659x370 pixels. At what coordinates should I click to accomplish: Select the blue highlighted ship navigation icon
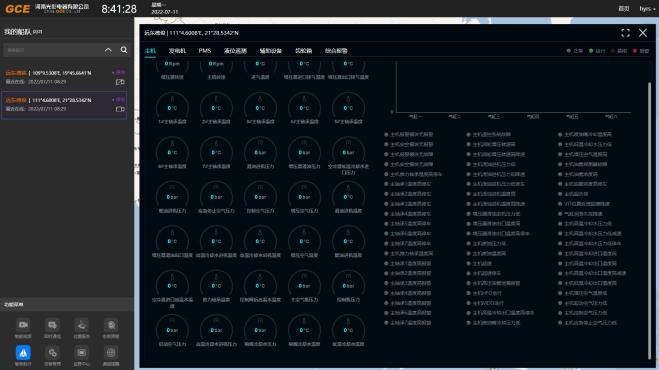pyautogui.click(x=23, y=352)
